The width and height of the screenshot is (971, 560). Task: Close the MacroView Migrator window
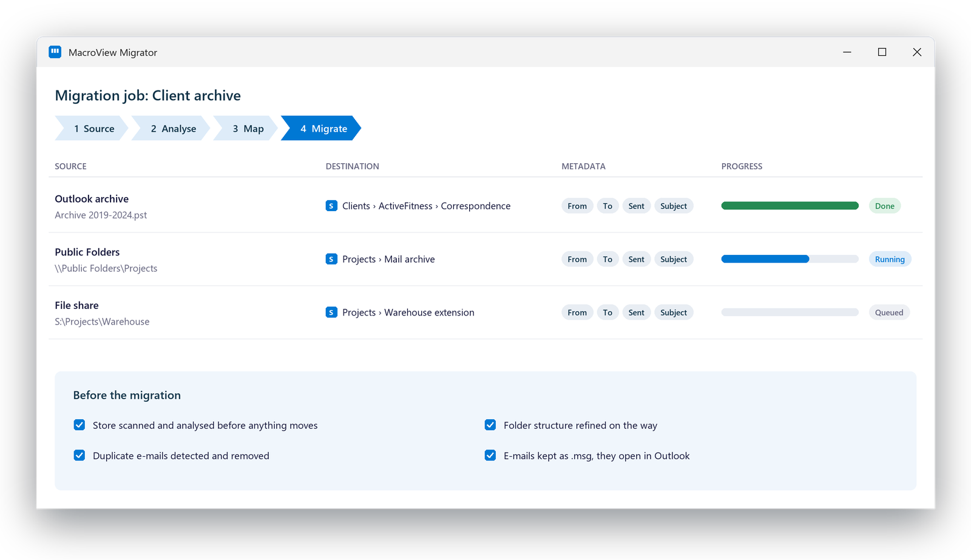(917, 52)
